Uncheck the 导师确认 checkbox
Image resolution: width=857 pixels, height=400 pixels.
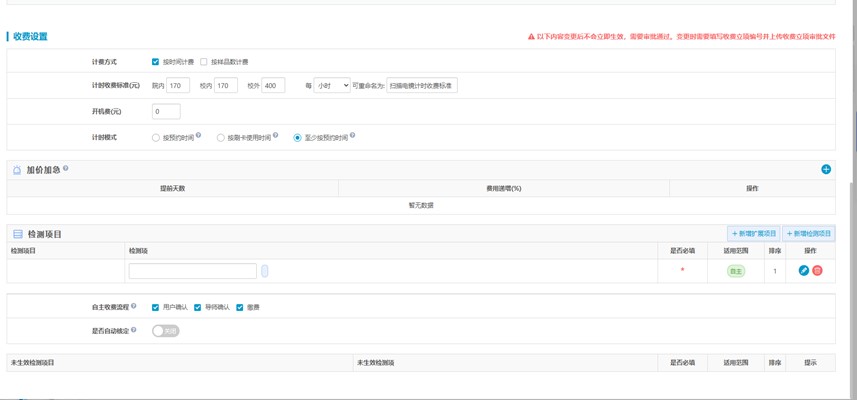pos(198,308)
